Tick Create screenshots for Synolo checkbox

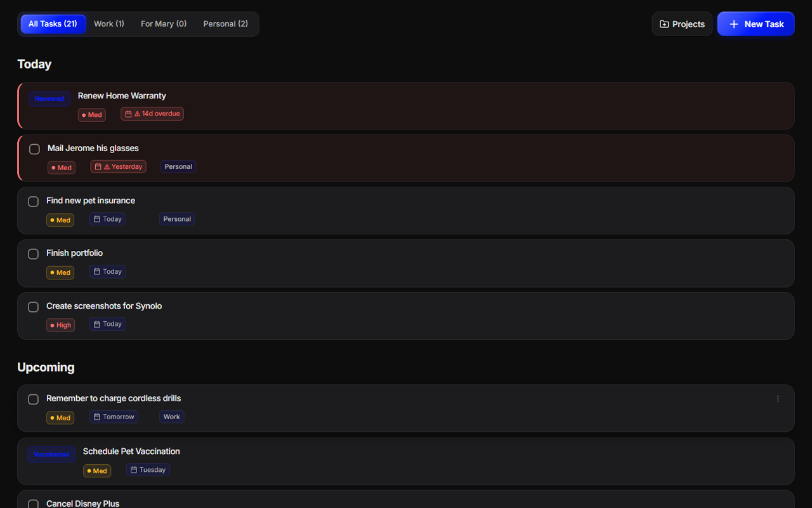pos(33,307)
